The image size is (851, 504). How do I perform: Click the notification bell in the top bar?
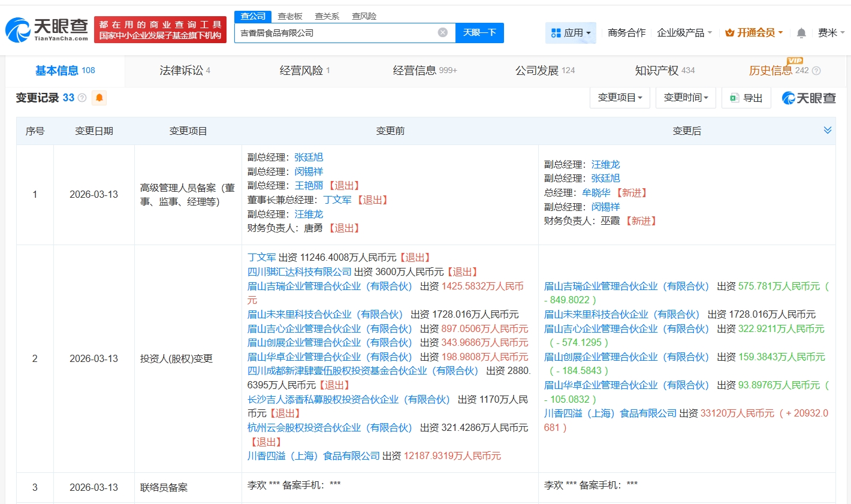coord(801,33)
